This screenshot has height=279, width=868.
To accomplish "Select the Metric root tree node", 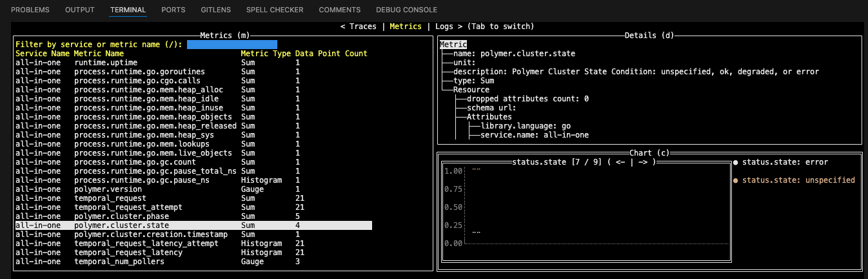I will [x=453, y=45].
